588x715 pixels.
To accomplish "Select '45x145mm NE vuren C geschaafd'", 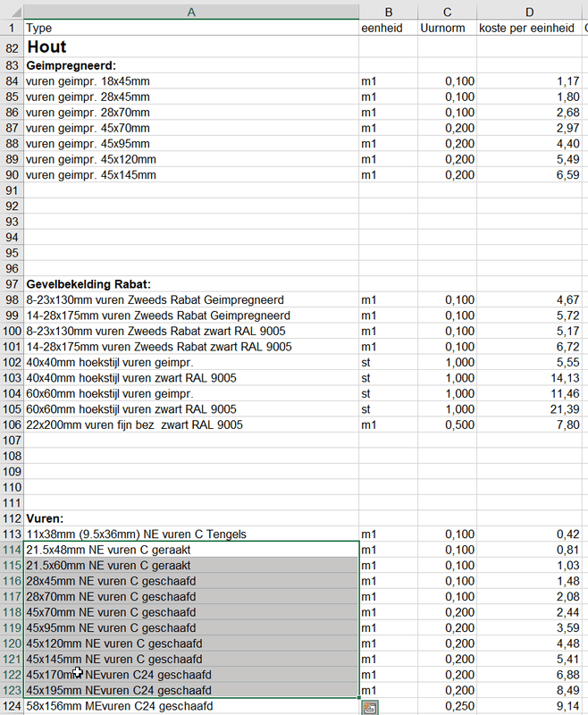I will (191, 659).
